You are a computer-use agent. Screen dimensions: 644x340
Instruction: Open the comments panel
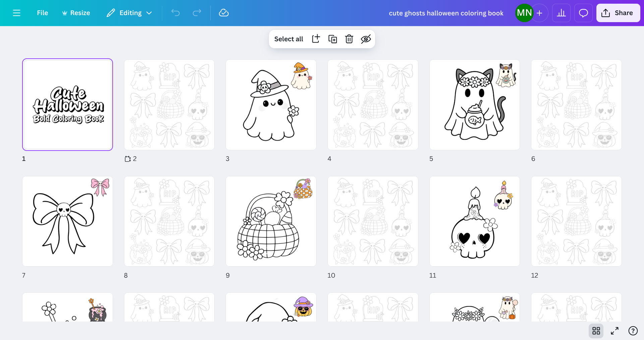583,13
